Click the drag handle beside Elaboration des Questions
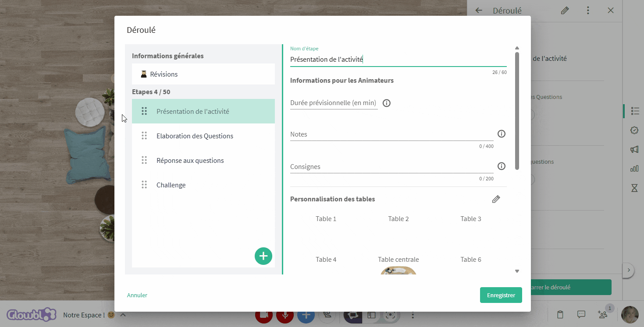 144,136
